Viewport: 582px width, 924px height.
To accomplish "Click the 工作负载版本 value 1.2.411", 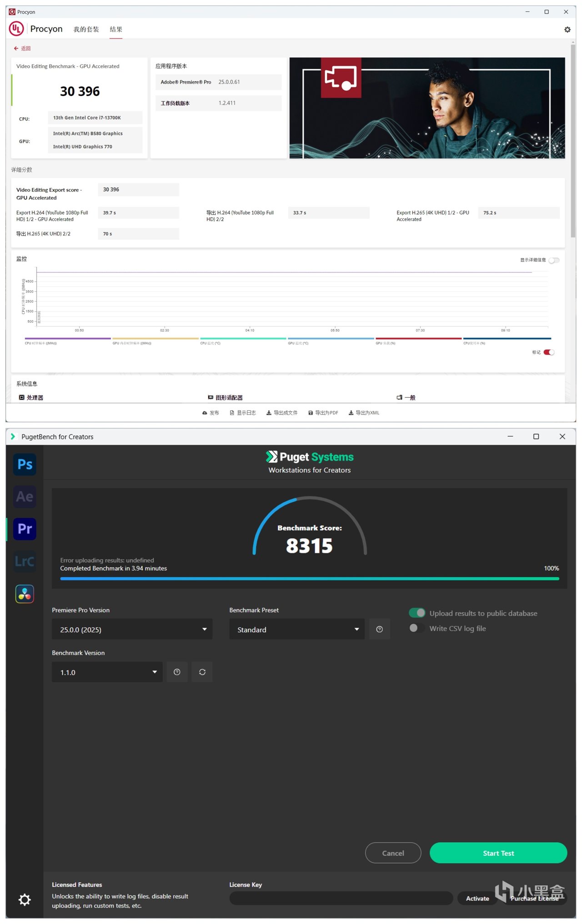I will (227, 103).
